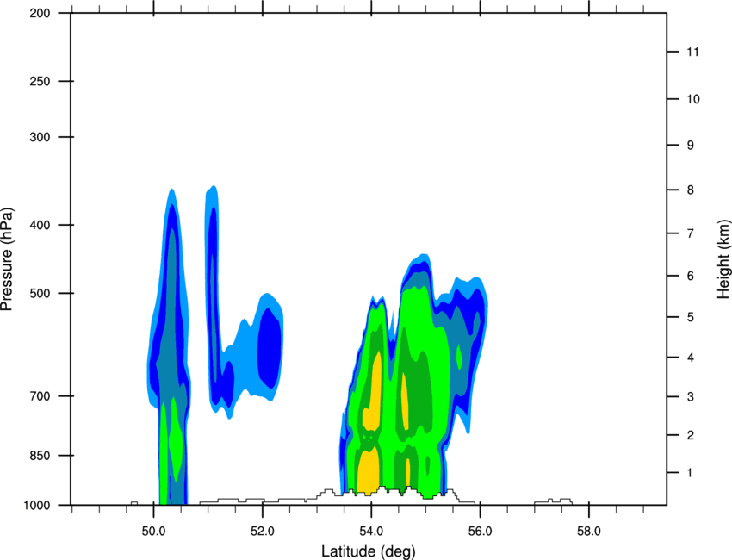Click the 4 km height label
The width and height of the screenshot is (732, 560).
pyautogui.click(x=691, y=358)
